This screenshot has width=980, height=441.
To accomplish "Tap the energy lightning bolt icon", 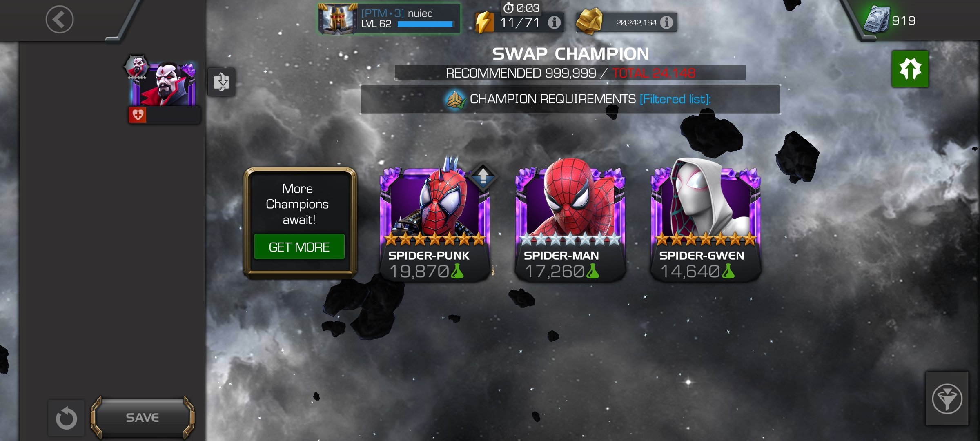I will click(485, 22).
